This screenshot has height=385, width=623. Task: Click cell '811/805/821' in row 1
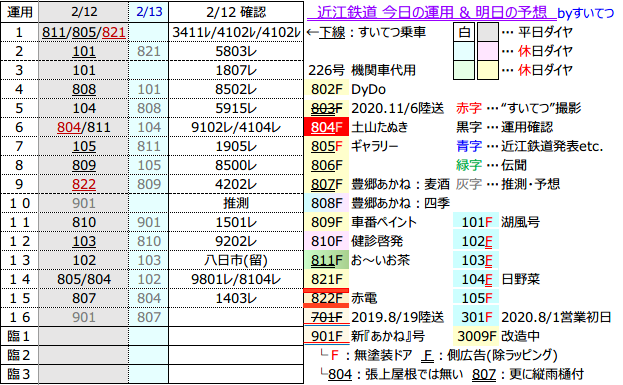84,32
